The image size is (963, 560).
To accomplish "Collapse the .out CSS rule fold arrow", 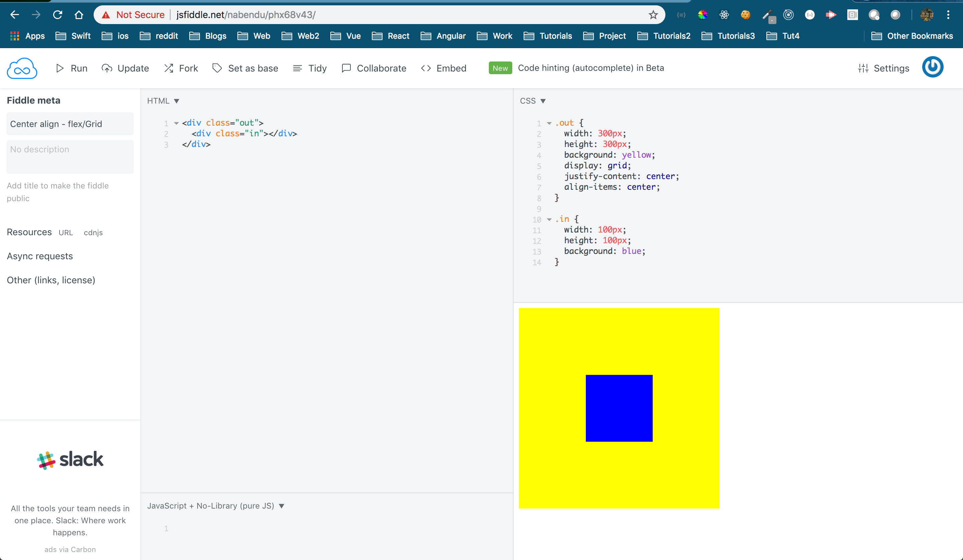I will click(549, 123).
